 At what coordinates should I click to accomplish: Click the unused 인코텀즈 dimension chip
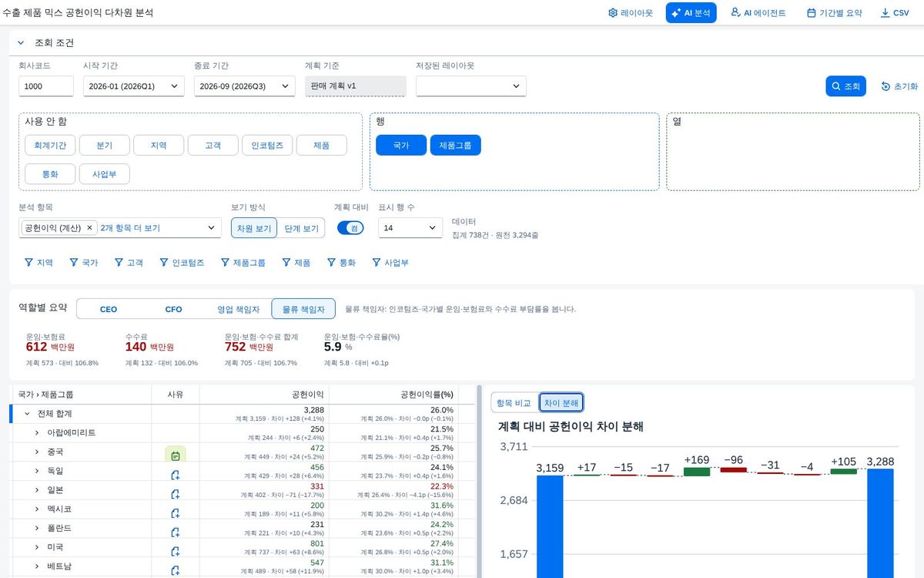(267, 145)
